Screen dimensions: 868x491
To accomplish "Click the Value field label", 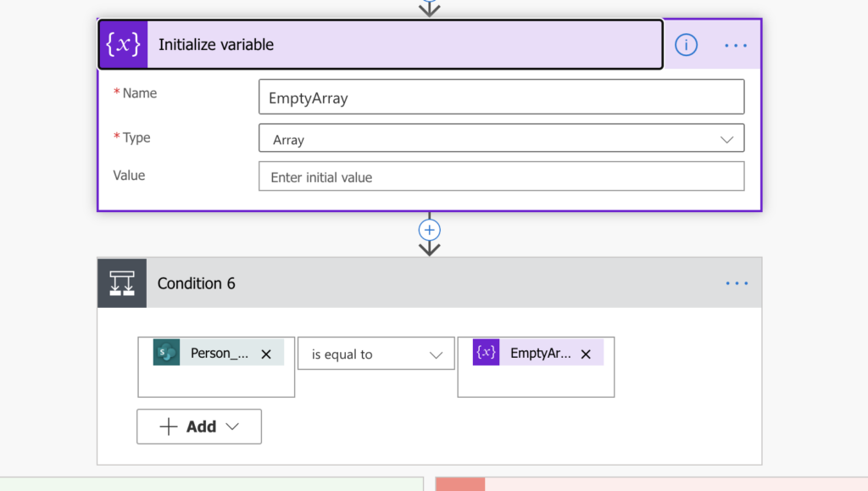I will click(129, 176).
